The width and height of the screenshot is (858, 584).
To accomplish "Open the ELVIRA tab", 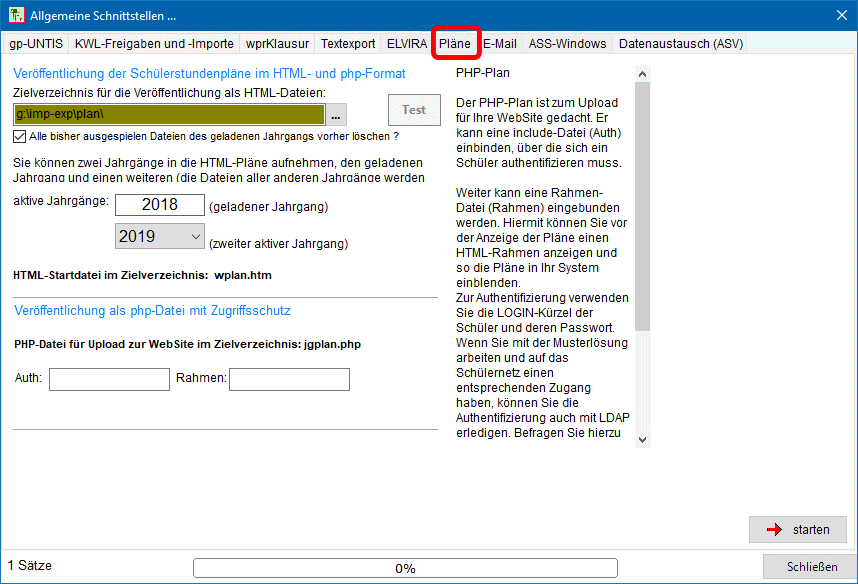I will click(406, 44).
